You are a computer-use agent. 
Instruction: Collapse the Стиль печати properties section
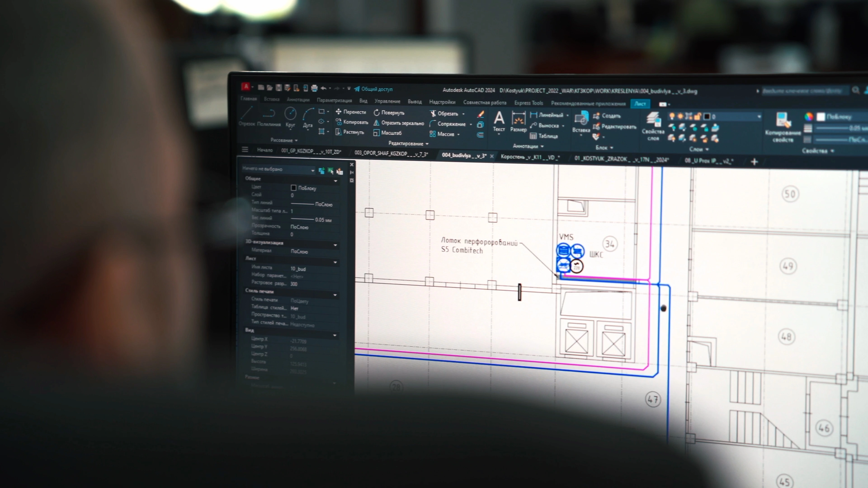pos(335,295)
